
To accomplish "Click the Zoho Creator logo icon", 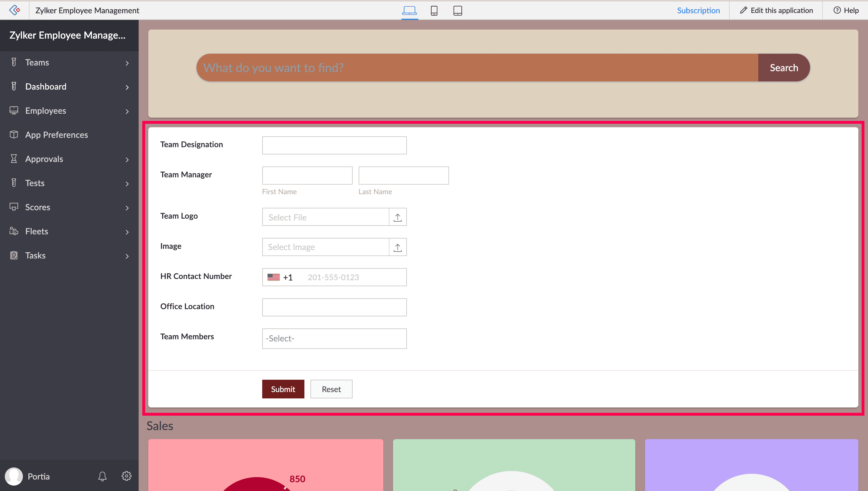I will click(x=14, y=10).
